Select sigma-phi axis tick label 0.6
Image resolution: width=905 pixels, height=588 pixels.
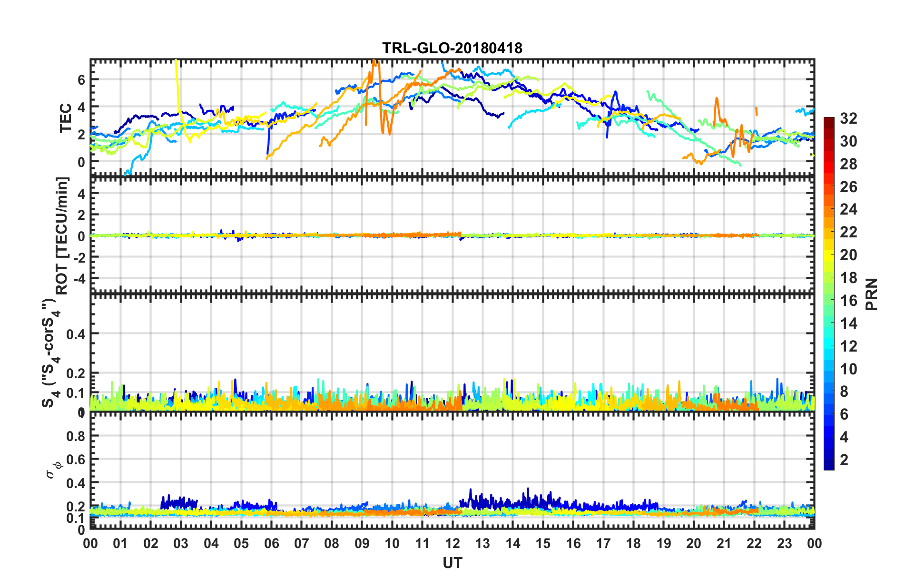click(75, 460)
